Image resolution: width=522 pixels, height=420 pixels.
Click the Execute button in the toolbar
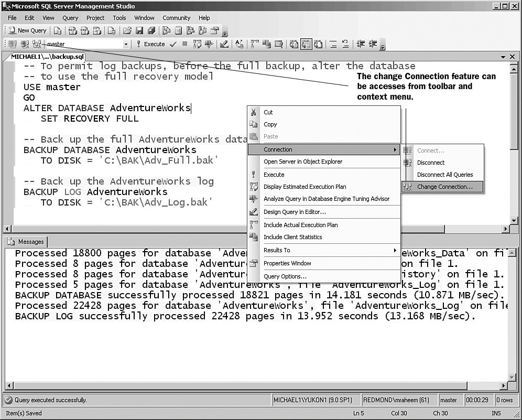(x=150, y=44)
